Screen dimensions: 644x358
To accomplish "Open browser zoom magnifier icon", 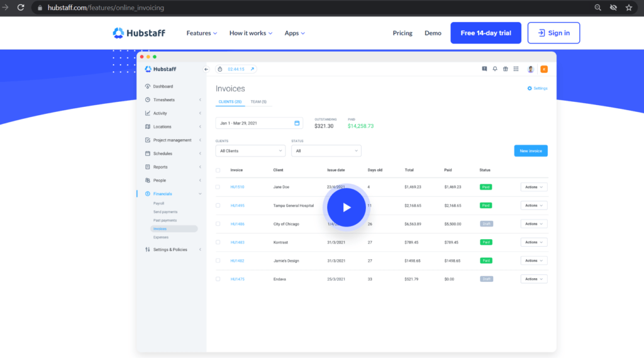I will click(x=598, y=8).
